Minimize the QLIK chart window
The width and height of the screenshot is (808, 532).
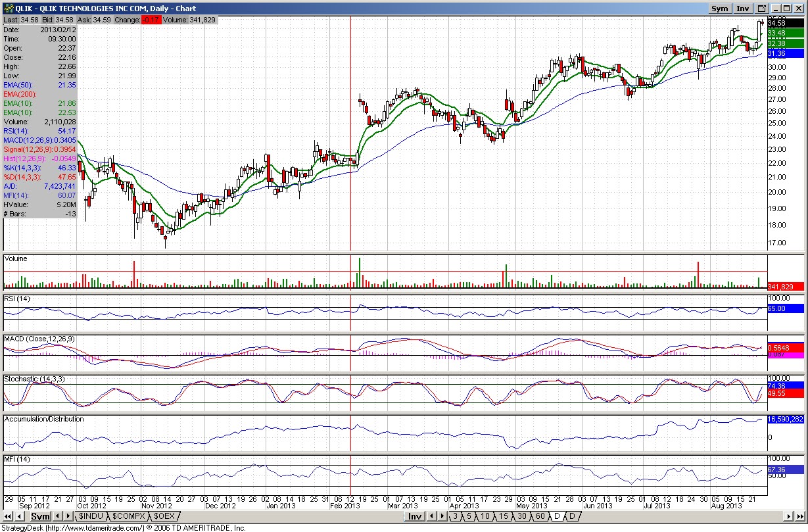coord(775,9)
